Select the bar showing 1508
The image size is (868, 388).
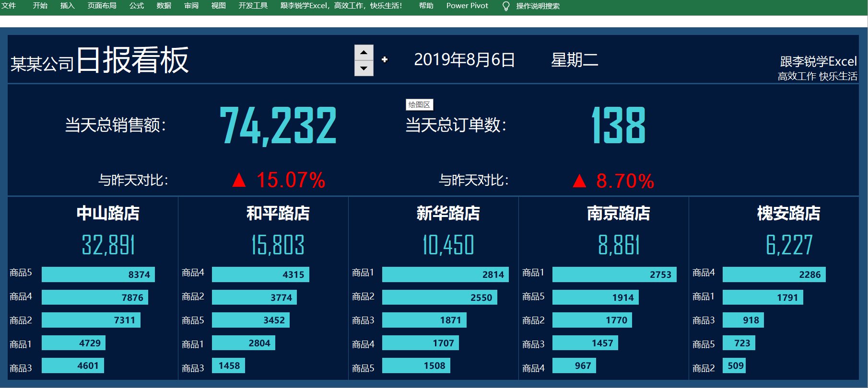tap(416, 365)
